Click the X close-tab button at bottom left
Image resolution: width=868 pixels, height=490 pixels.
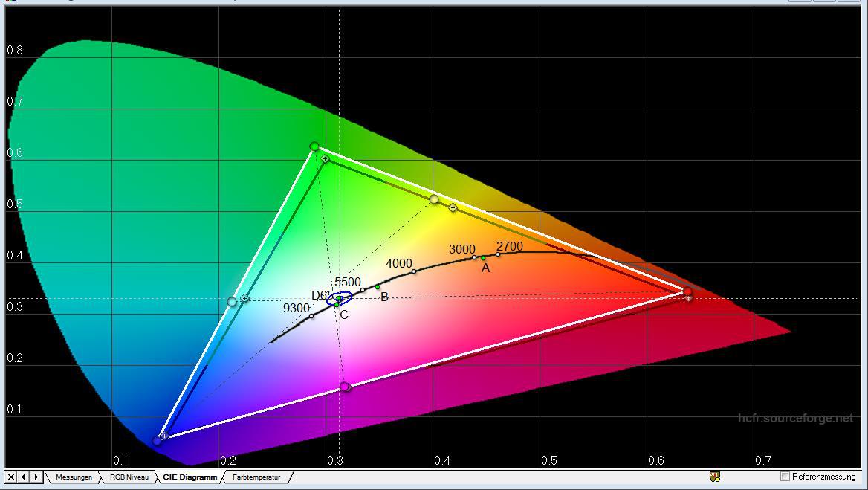tap(11, 477)
